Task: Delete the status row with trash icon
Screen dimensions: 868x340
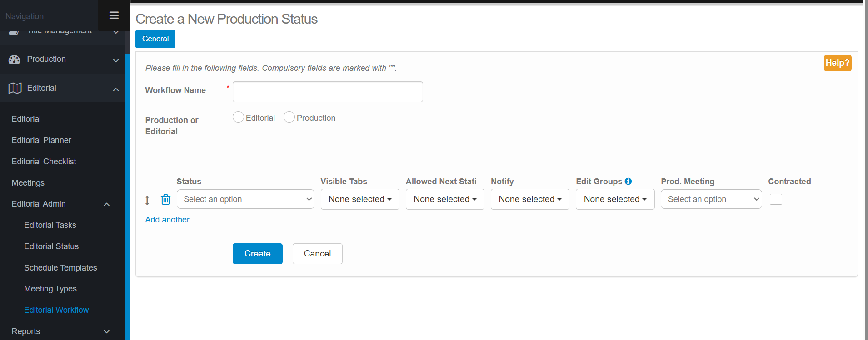Action: pos(165,199)
